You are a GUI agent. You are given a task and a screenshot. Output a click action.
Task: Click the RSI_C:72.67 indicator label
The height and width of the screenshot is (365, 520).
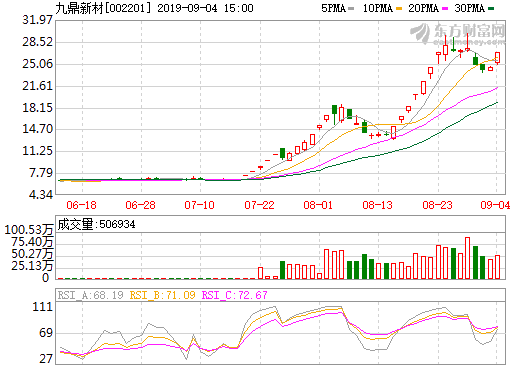(x=234, y=295)
